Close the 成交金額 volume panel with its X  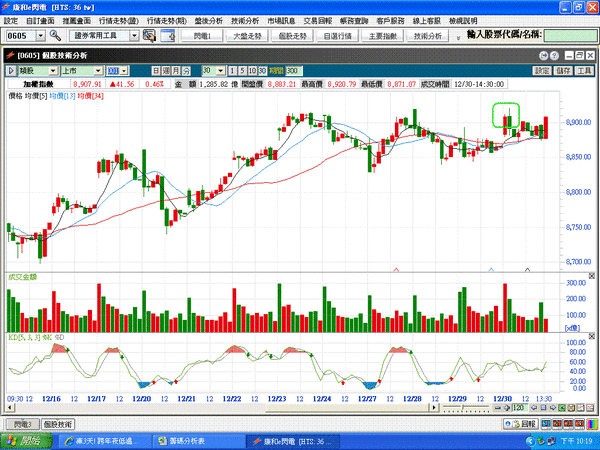(592, 276)
